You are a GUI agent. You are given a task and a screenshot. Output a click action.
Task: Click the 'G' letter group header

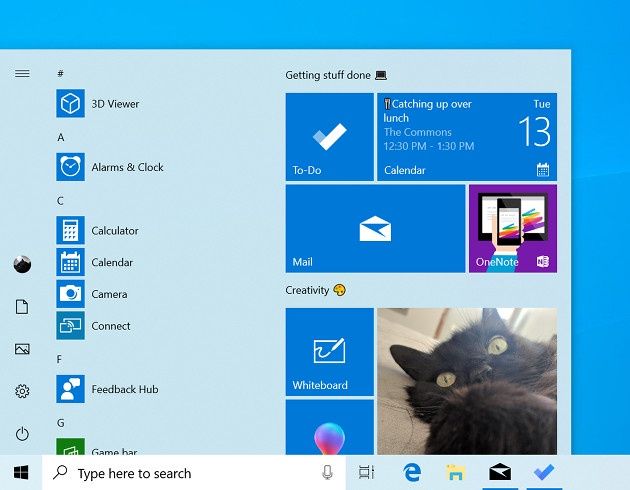pyautogui.click(x=61, y=423)
